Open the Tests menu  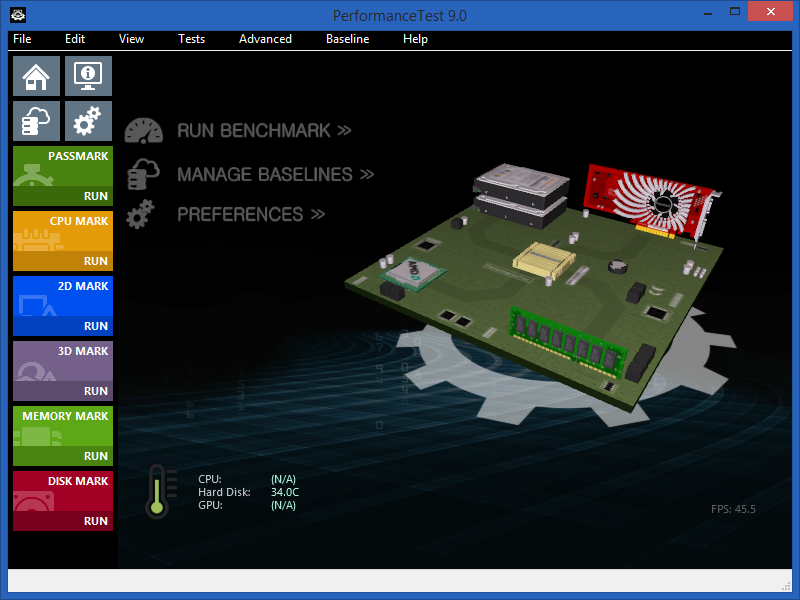click(x=191, y=39)
